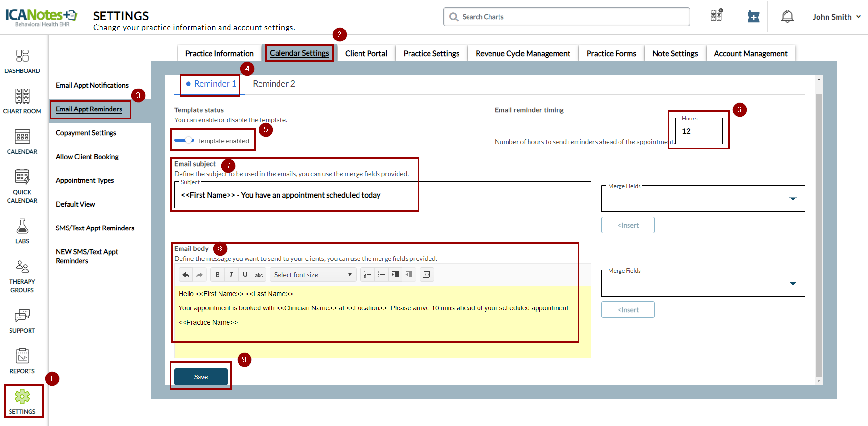
Task: Click the undo arrow in editor toolbar
Action: point(186,275)
